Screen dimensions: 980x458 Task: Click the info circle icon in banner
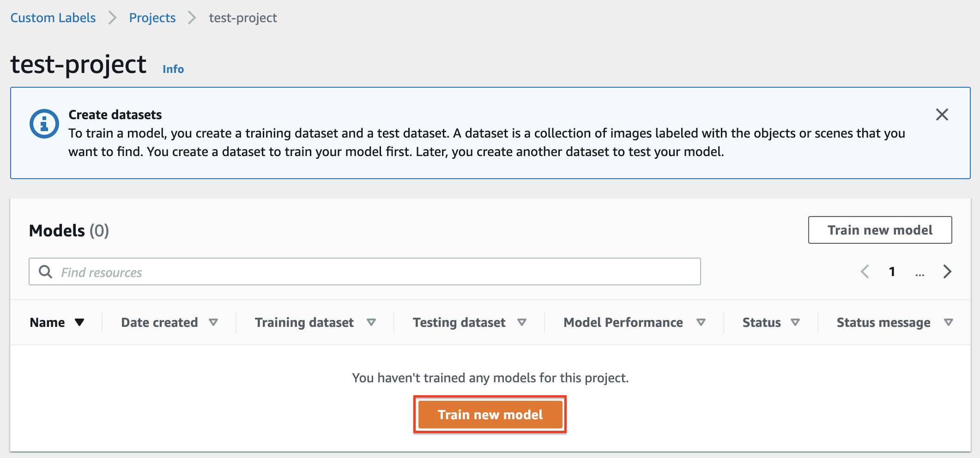44,124
